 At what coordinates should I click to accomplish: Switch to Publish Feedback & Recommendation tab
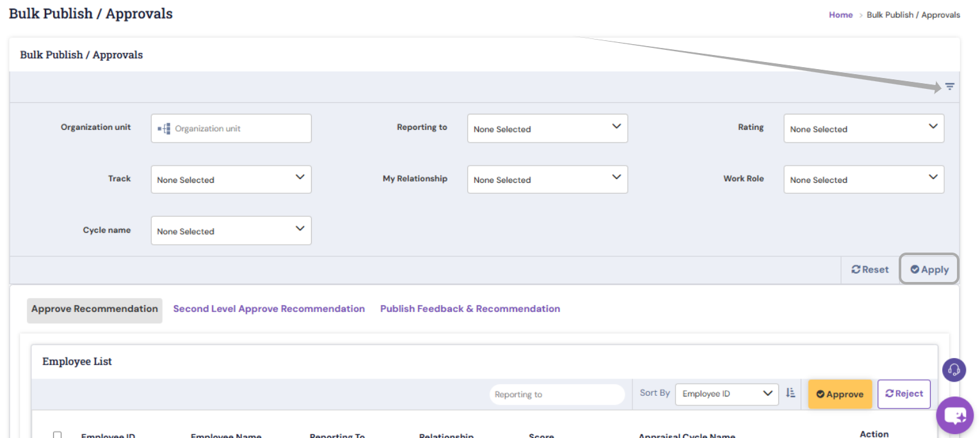click(470, 309)
